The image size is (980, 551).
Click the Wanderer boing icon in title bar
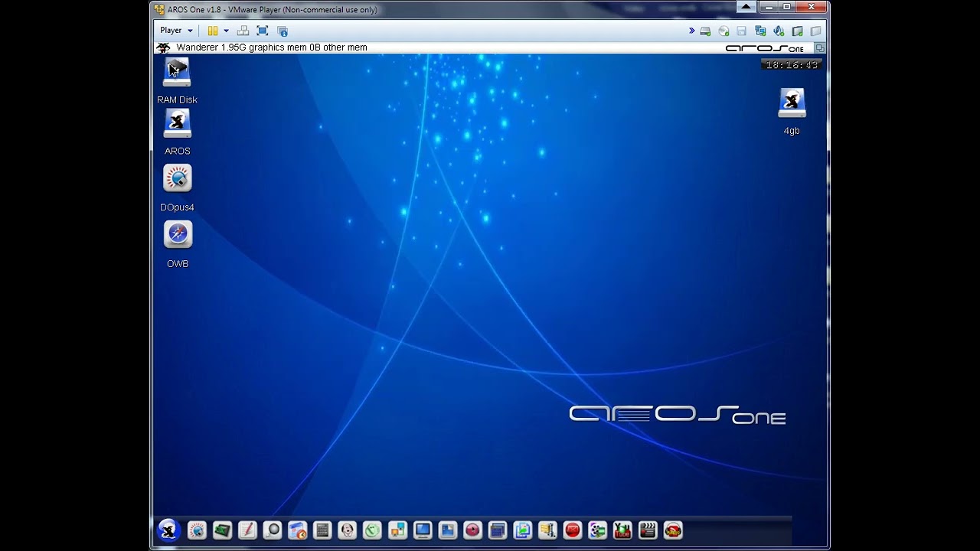(163, 47)
